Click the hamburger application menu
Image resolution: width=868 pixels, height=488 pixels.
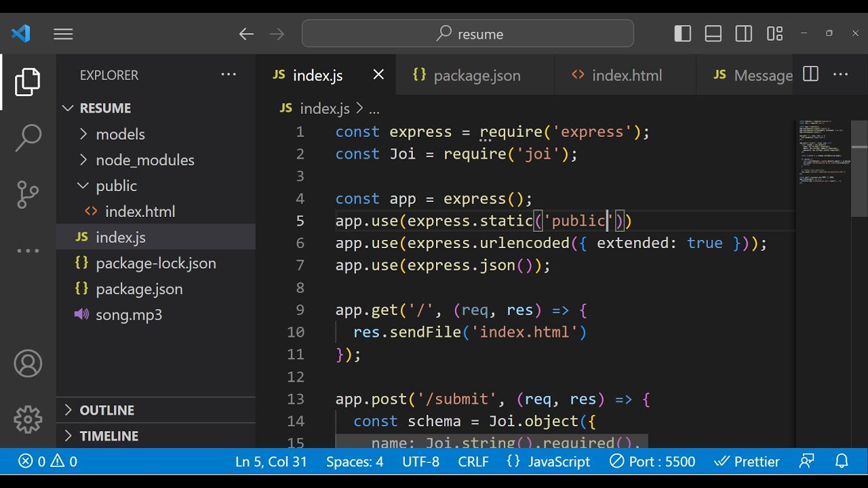pos(63,34)
